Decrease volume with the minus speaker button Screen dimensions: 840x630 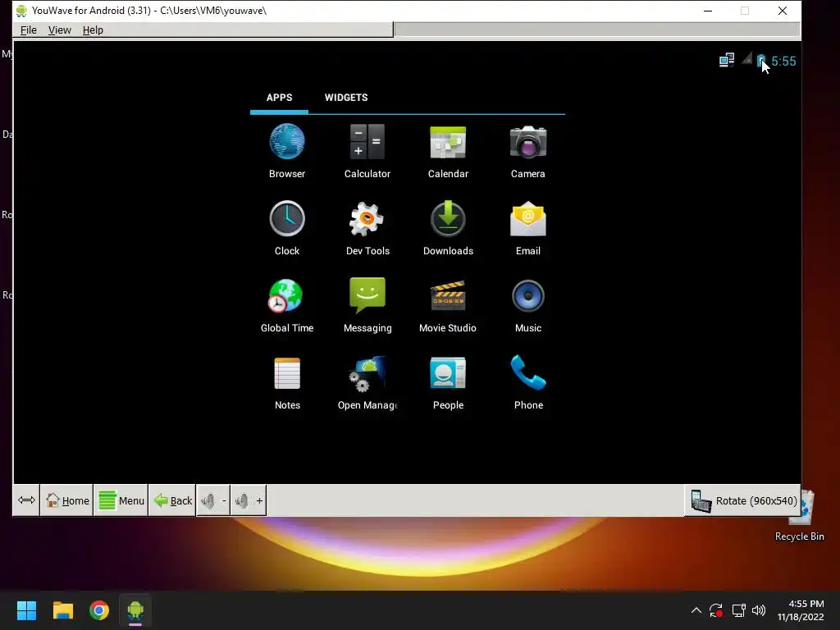click(213, 500)
